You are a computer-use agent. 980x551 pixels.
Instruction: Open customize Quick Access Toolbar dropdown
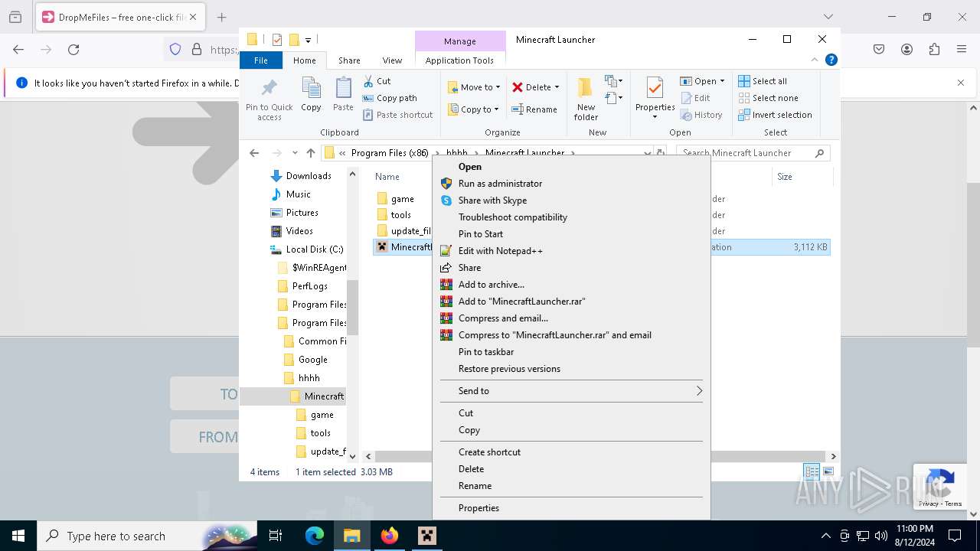point(308,40)
